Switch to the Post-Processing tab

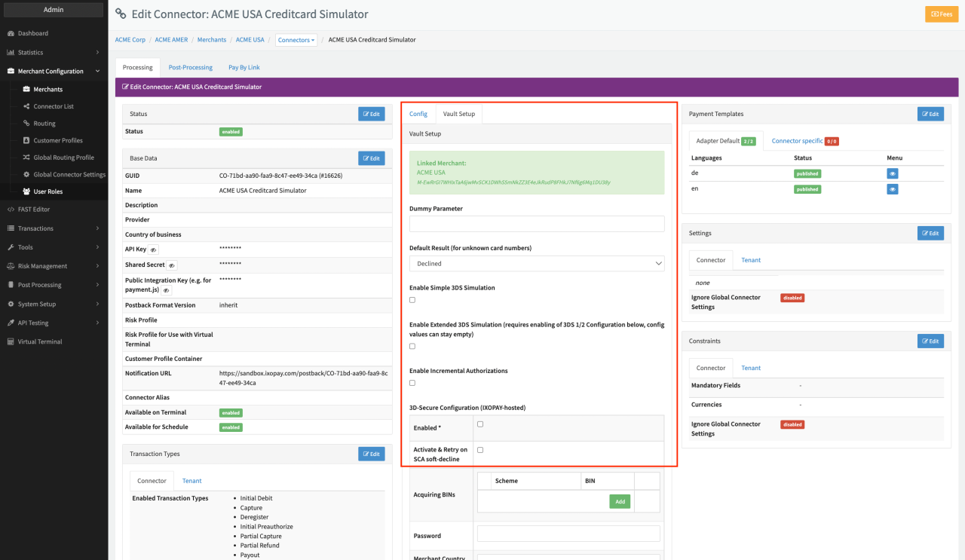click(x=190, y=67)
